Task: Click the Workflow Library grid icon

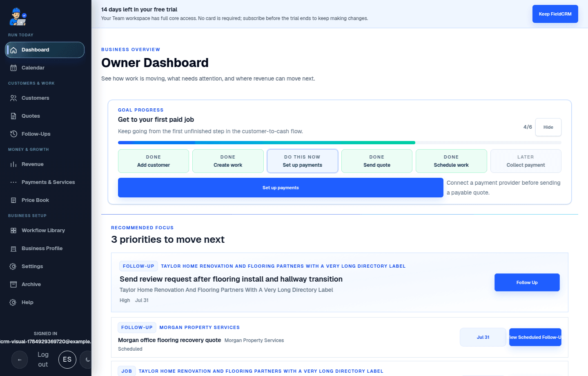Action: click(13, 231)
